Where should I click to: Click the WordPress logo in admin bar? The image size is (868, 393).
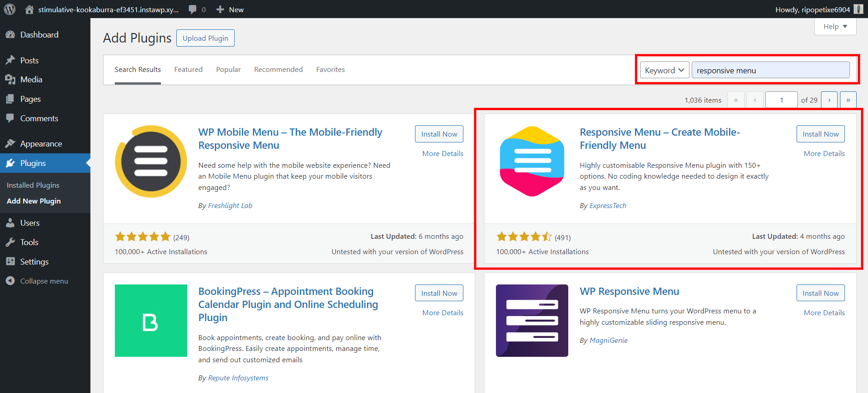(x=9, y=9)
